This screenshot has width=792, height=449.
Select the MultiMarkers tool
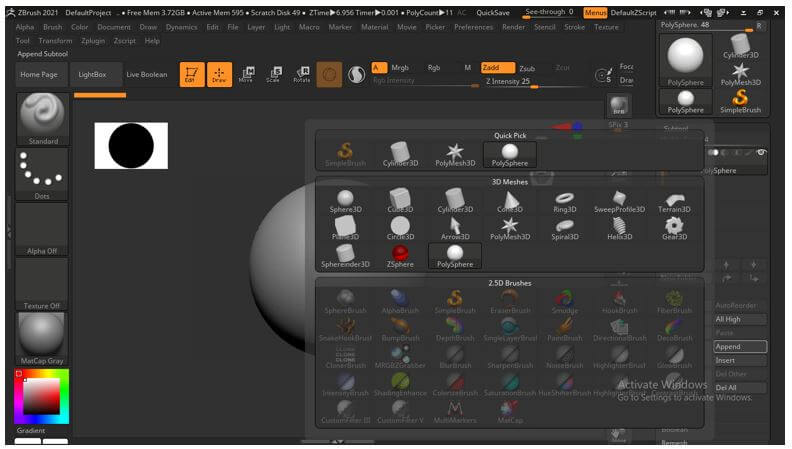(x=455, y=412)
